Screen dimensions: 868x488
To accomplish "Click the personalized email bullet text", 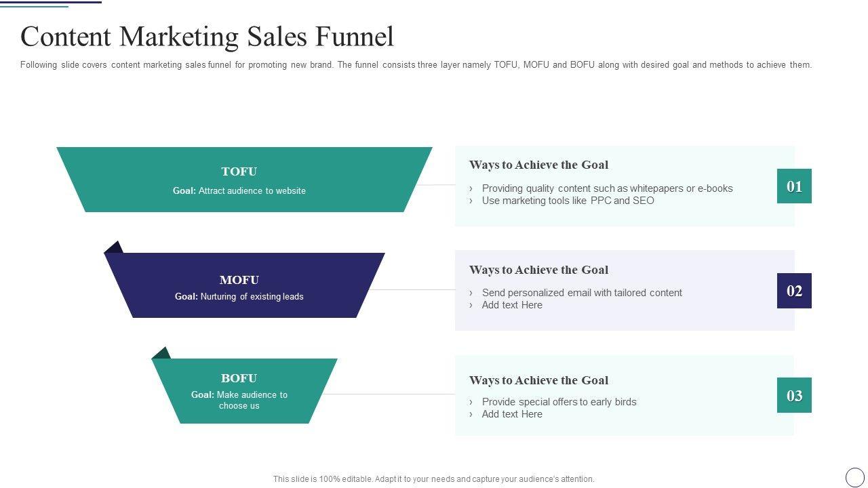I will point(582,293).
